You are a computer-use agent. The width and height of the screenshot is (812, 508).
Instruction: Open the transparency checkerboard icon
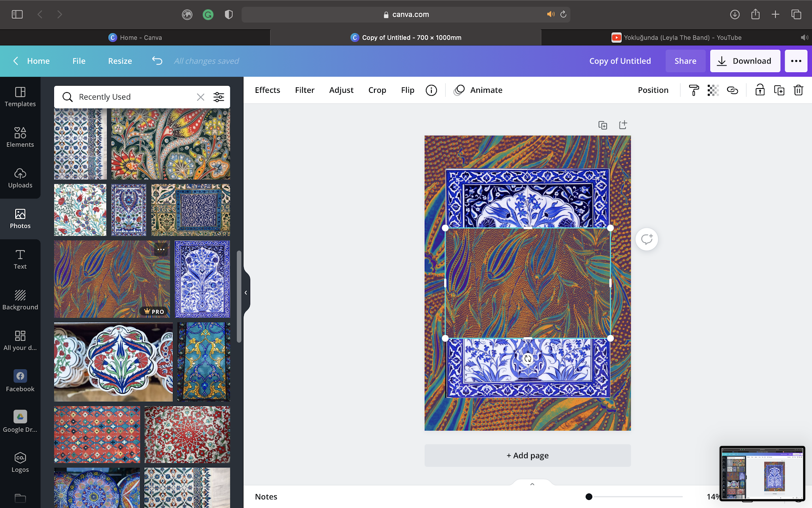pyautogui.click(x=713, y=90)
